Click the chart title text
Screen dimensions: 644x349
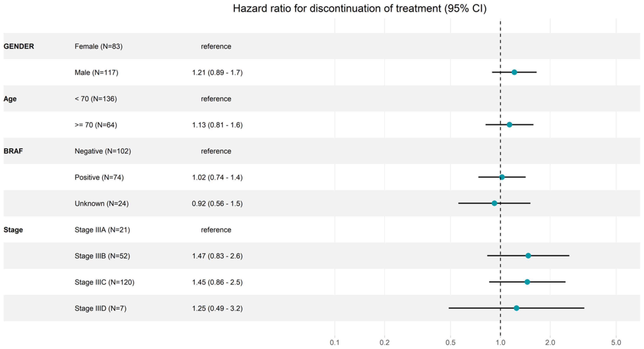pos(359,9)
